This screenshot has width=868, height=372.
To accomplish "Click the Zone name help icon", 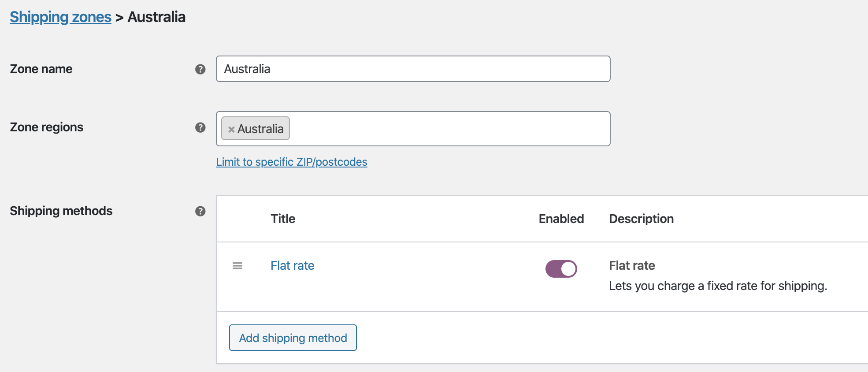I will (x=200, y=69).
